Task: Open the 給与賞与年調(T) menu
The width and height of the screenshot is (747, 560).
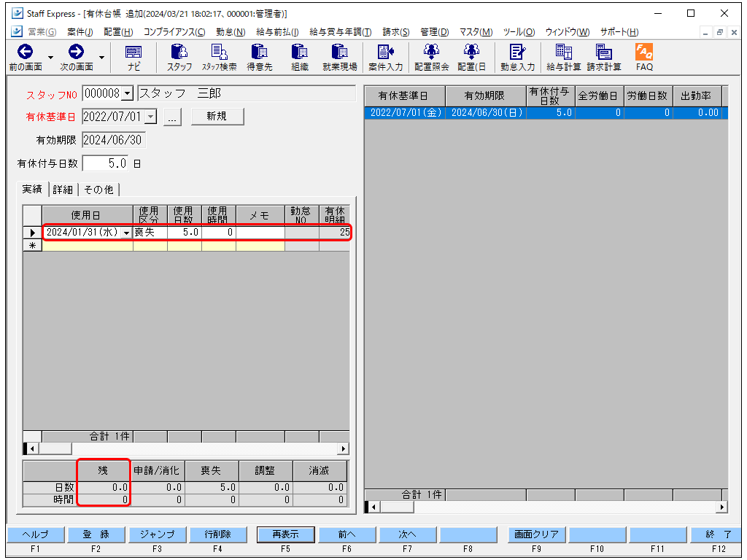Action: click(340, 32)
